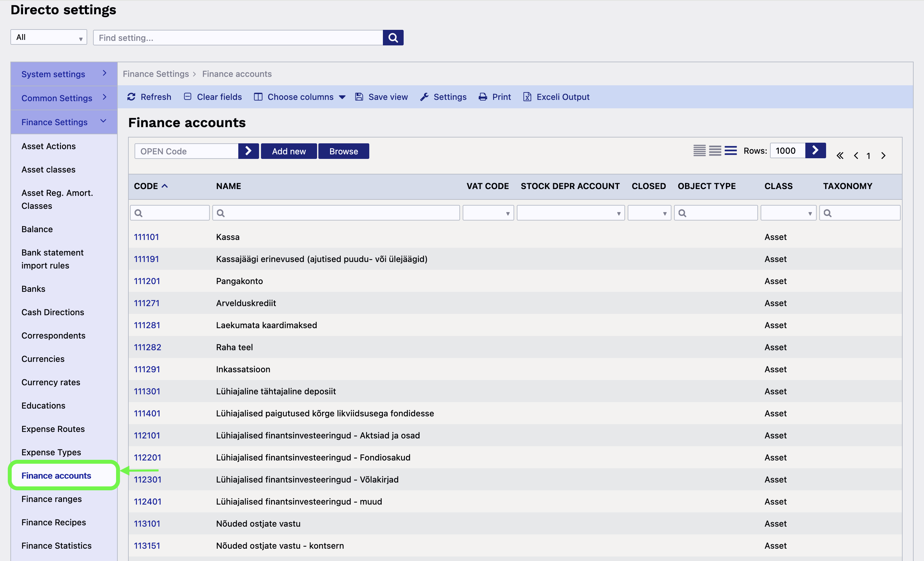Click the Add new button
This screenshot has height=561, width=924.
coord(289,151)
